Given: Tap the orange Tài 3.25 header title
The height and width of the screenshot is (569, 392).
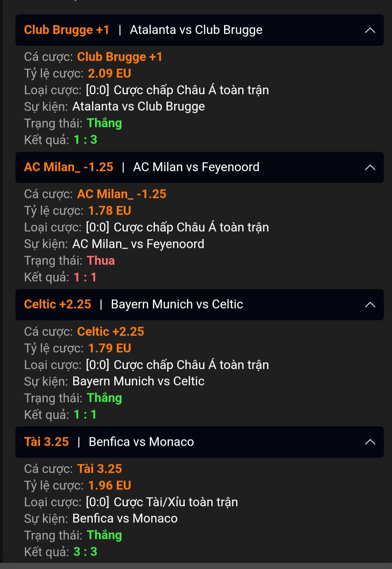Looking at the screenshot, I should pyautogui.click(x=46, y=442).
